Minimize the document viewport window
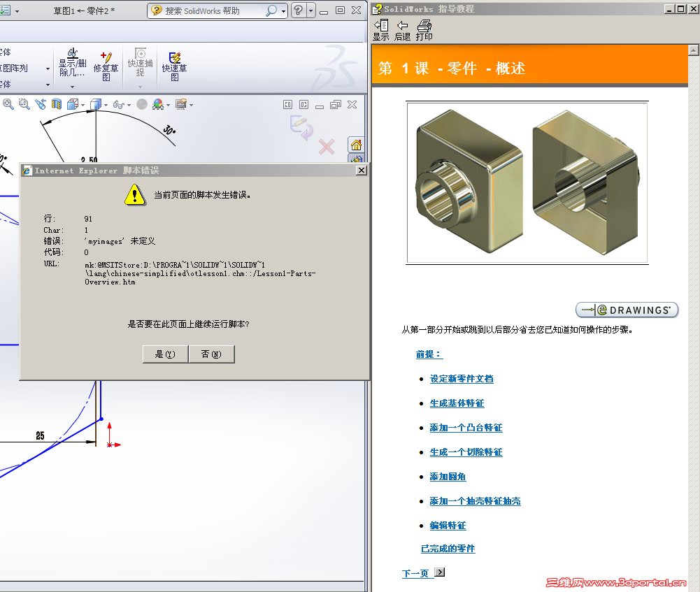Screen dimensions: 700x592 pos(319,106)
